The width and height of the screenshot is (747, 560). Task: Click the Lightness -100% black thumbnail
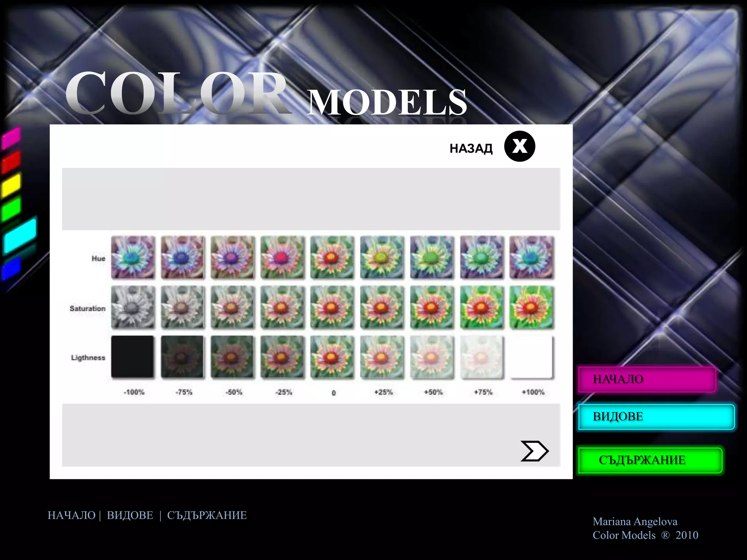coord(133,357)
